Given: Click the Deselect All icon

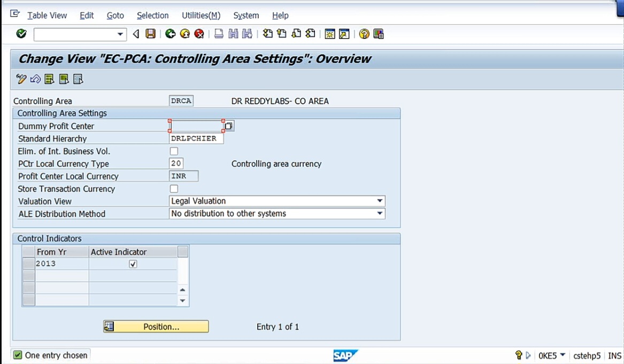Looking at the screenshot, I should 78,79.
